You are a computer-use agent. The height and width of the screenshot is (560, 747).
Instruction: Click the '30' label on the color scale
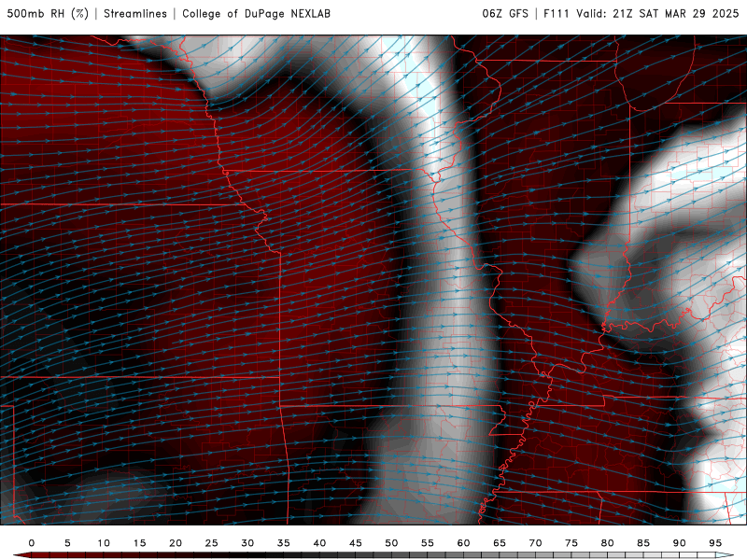pos(247,543)
